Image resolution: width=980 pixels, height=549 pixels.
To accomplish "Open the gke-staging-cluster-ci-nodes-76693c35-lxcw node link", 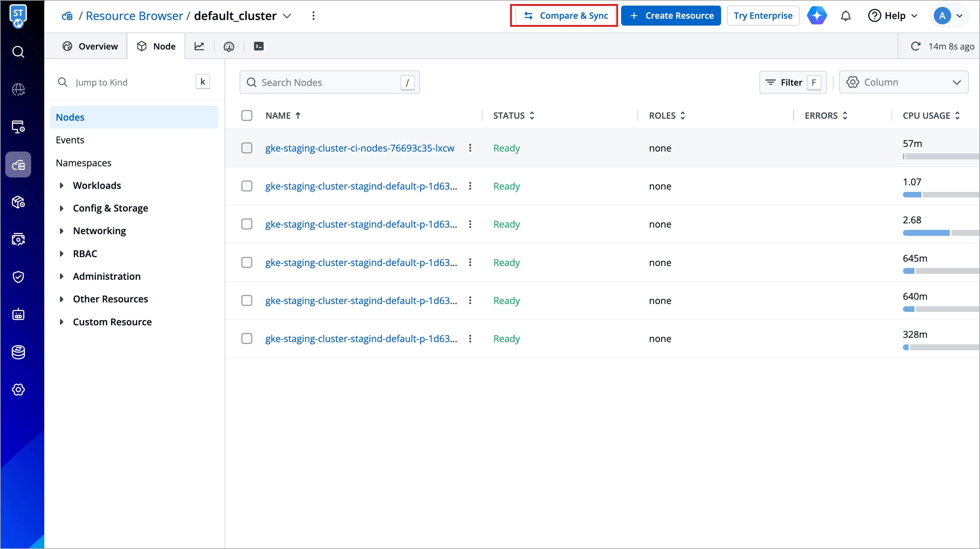I will [360, 148].
